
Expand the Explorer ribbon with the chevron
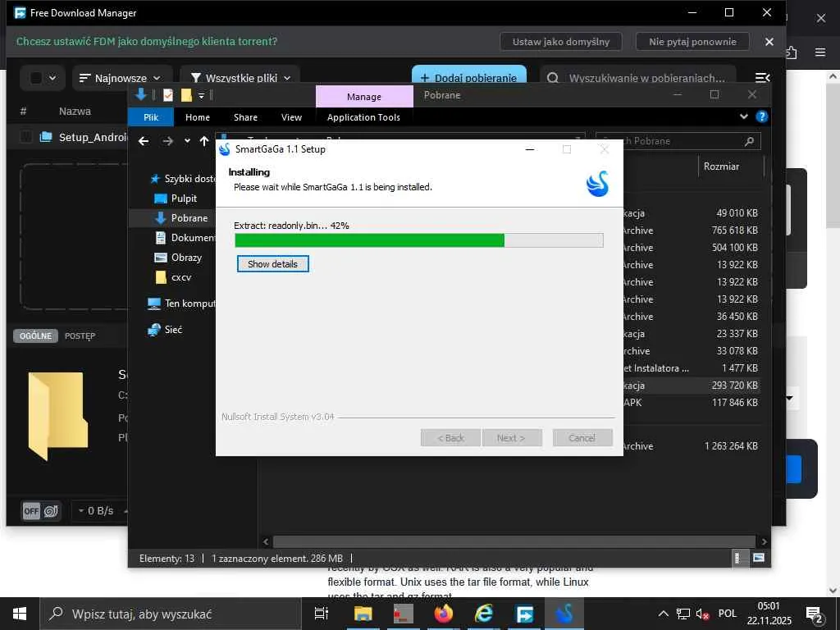pos(743,116)
